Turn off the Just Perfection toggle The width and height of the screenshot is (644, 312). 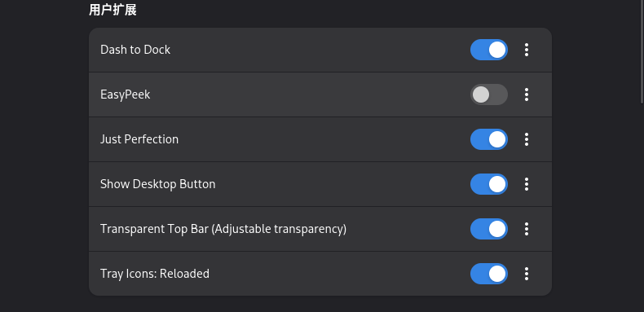[x=489, y=139]
